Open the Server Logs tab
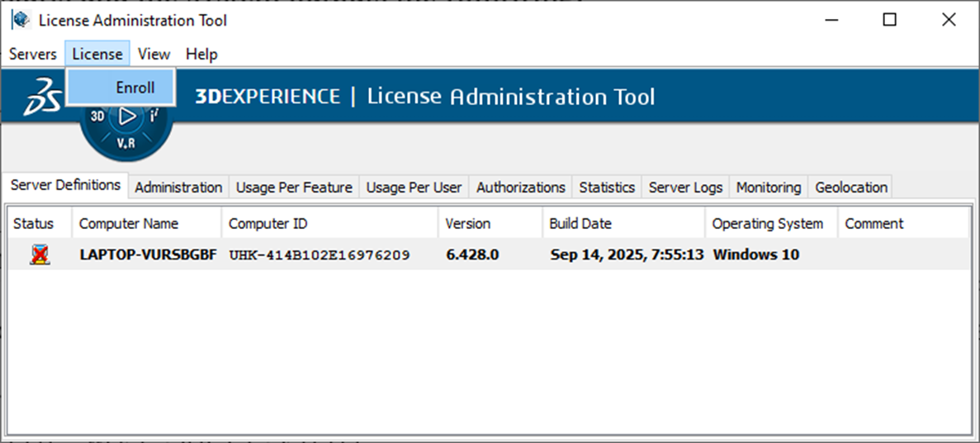 click(685, 188)
